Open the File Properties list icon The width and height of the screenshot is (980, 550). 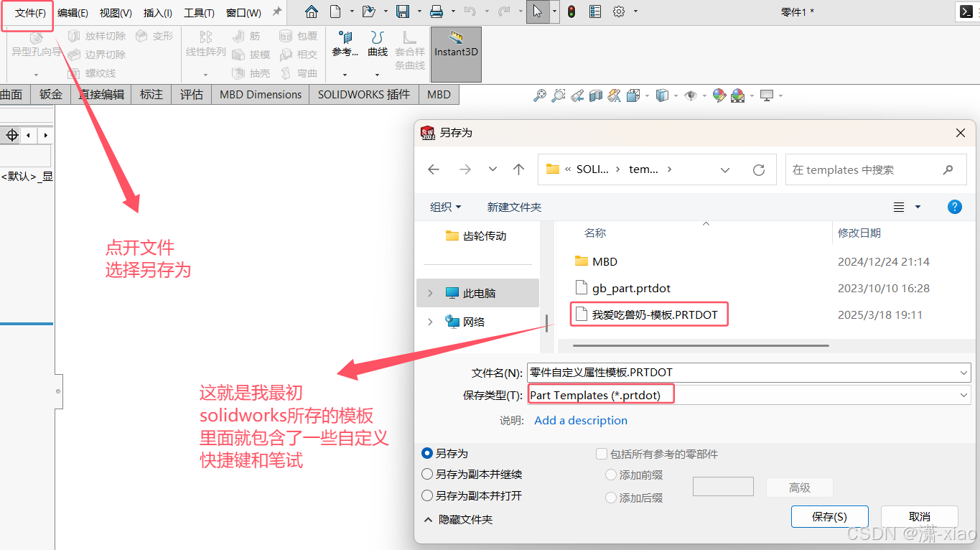pos(595,11)
